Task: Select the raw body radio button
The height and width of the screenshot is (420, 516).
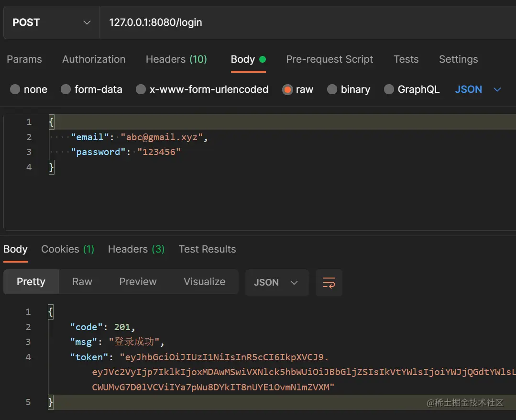Action: pos(287,89)
